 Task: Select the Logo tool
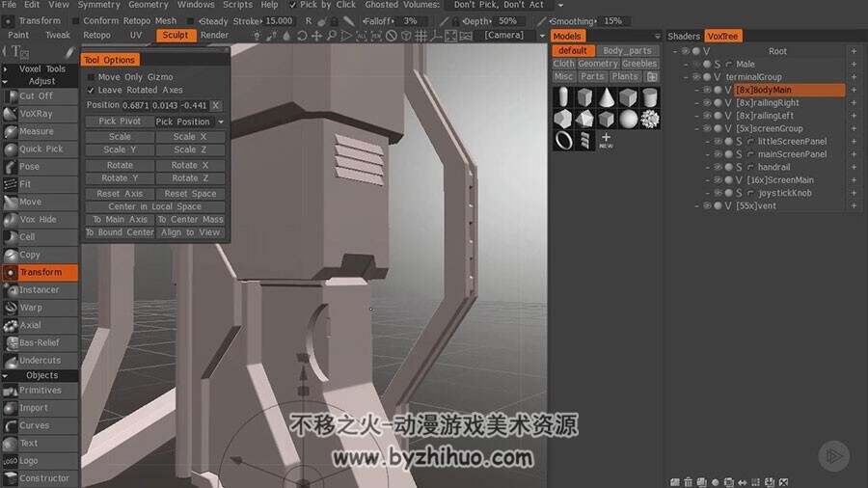click(x=39, y=460)
